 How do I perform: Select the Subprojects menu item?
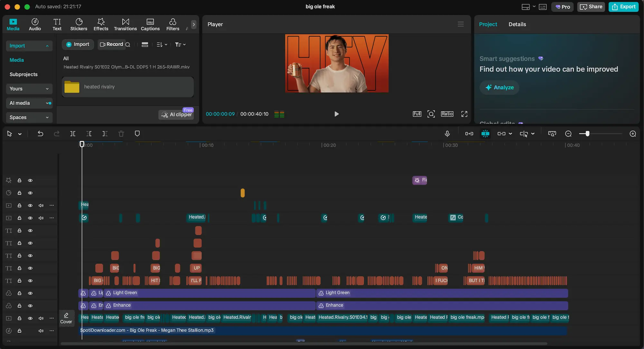click(23, 74)
